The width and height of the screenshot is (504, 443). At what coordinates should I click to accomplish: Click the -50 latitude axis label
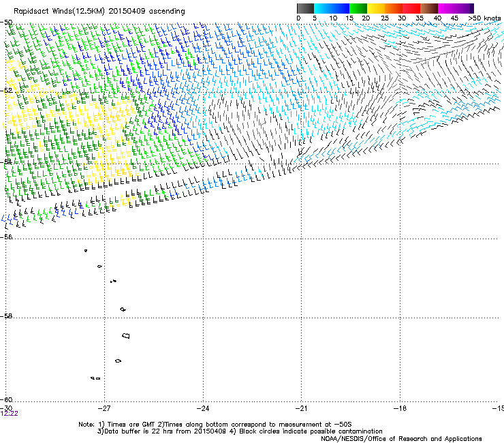coord(6,22)
